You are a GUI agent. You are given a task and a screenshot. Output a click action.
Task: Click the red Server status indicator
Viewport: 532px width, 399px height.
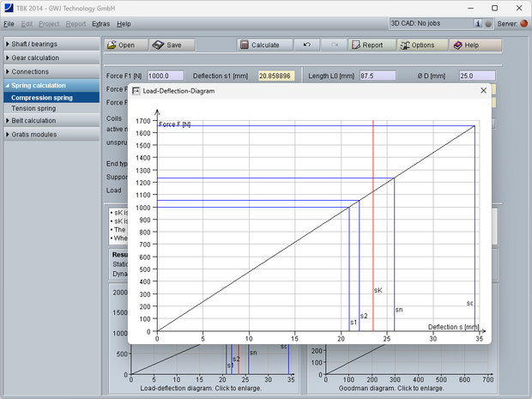click(523, 24)
